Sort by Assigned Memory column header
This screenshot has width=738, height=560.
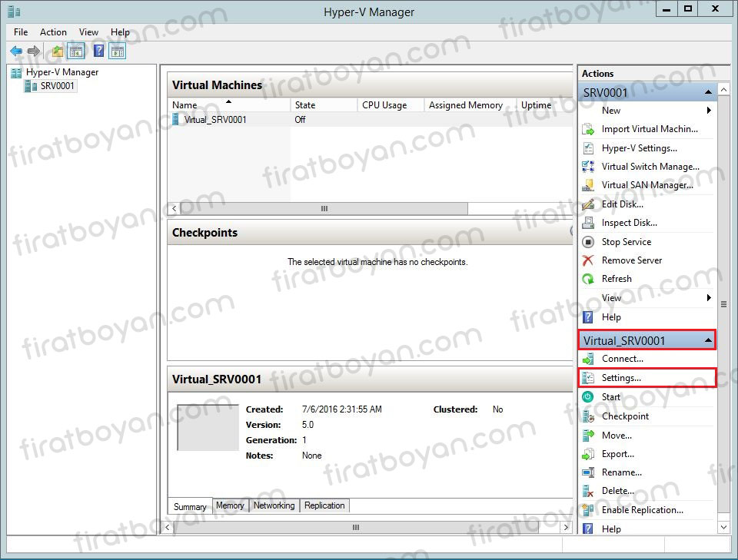point(470,104)
